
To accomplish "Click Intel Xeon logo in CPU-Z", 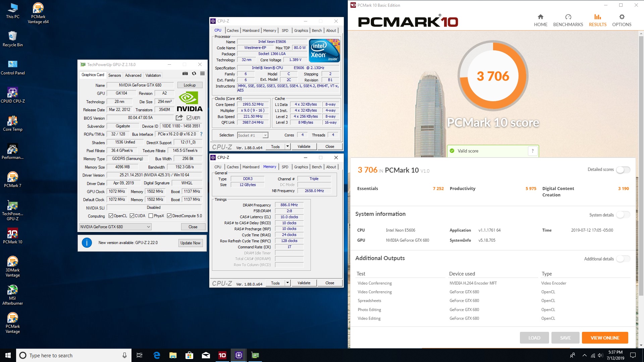I will tap(324, 51).
